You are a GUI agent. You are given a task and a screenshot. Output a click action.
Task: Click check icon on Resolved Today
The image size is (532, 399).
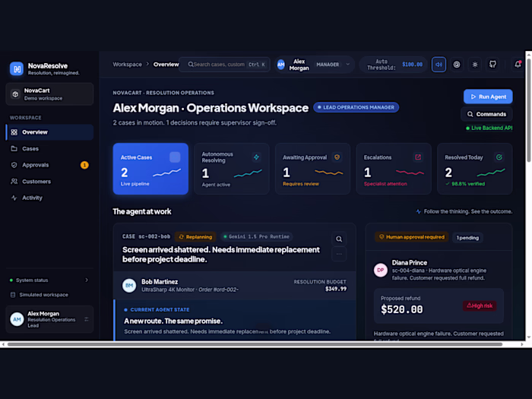point(499,157)
